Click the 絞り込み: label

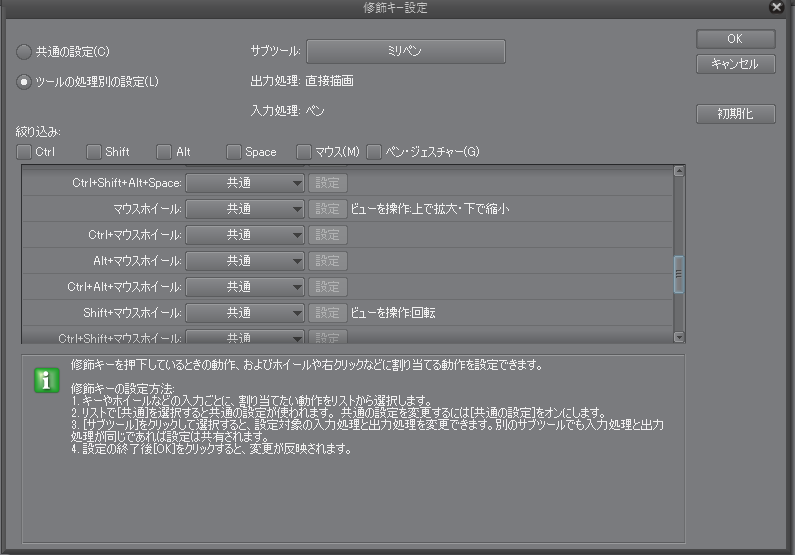click(x=38, y=132)
